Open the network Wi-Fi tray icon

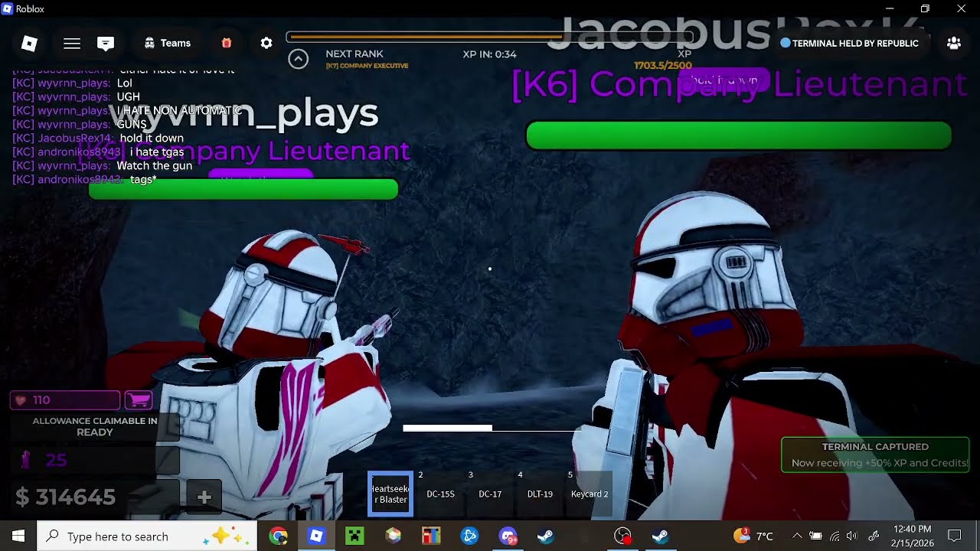[835, 536]
